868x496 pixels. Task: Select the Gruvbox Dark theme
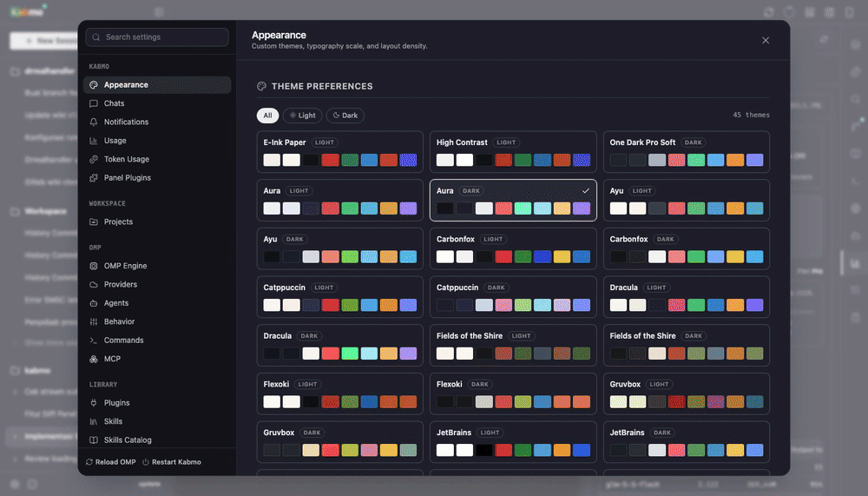340,441
